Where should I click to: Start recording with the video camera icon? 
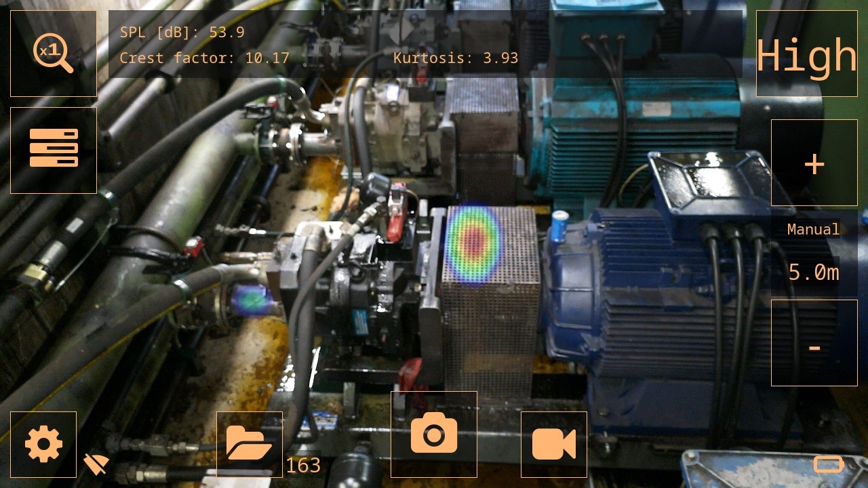[x=554, y=445]
